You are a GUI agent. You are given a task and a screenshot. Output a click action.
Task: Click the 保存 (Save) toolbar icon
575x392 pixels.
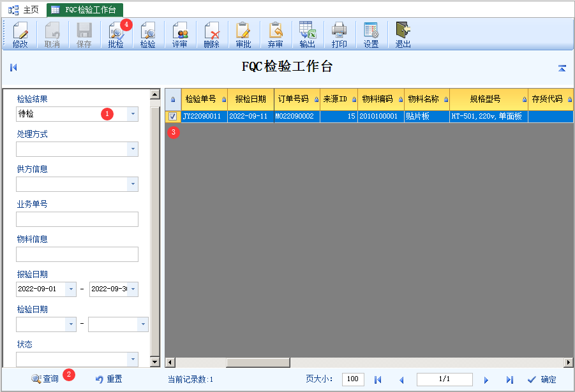click(x=84, y=35)
